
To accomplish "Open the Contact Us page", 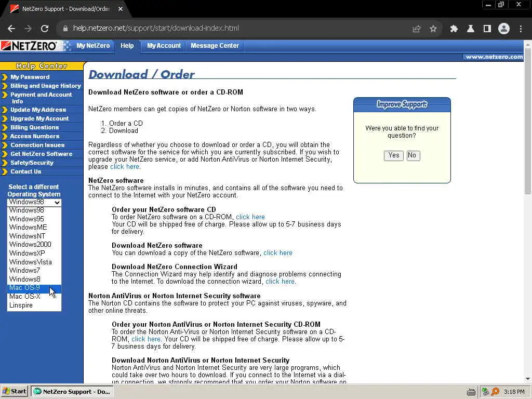I will [x=26, y=171].
